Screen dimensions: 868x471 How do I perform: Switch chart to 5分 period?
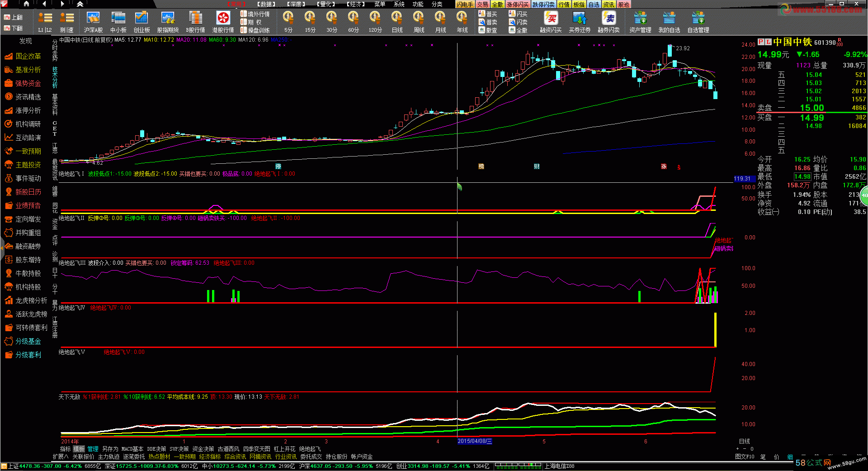point(288,22)
